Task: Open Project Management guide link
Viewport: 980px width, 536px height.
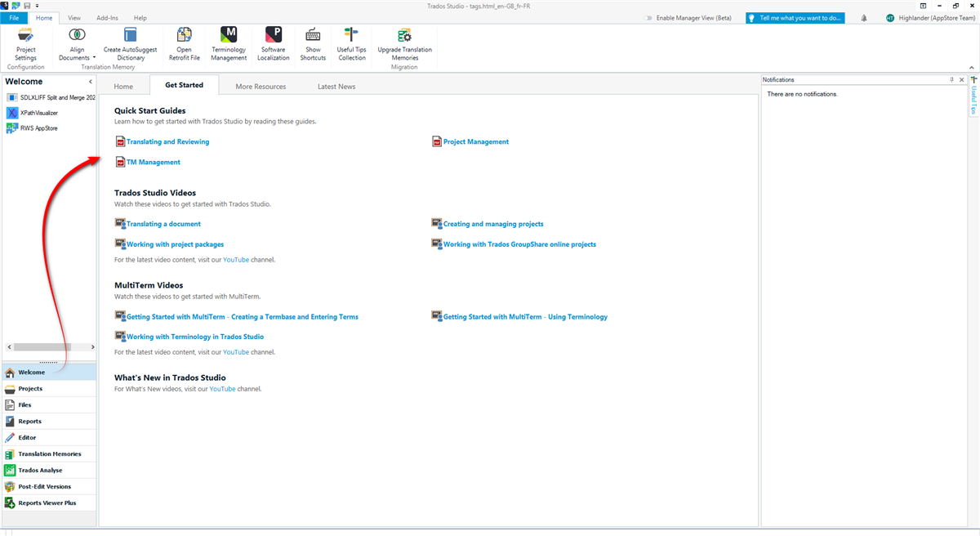Action: pyautogui.click(x=476, y=141)
